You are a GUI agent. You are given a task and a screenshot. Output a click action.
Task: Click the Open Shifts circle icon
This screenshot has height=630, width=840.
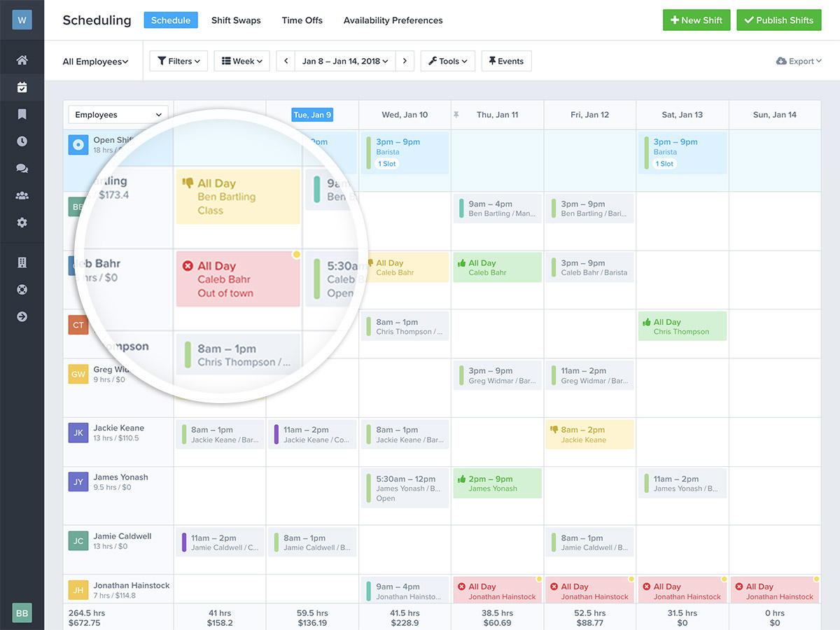click(78, 145)
